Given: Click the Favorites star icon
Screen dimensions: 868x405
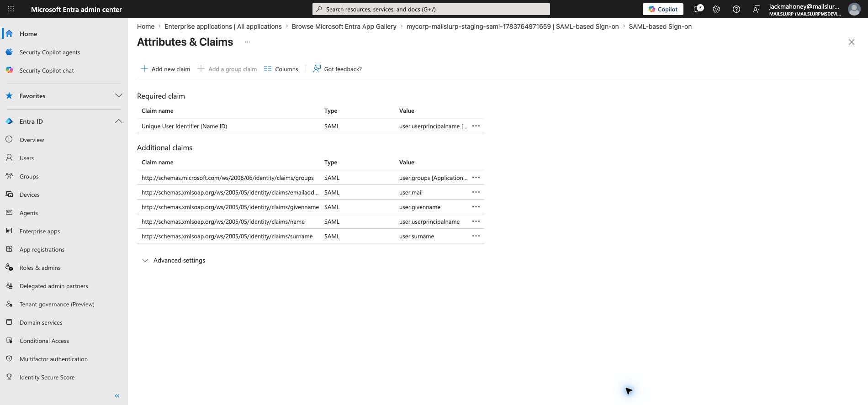Looking at the screenshot, I should click(9, 96).
